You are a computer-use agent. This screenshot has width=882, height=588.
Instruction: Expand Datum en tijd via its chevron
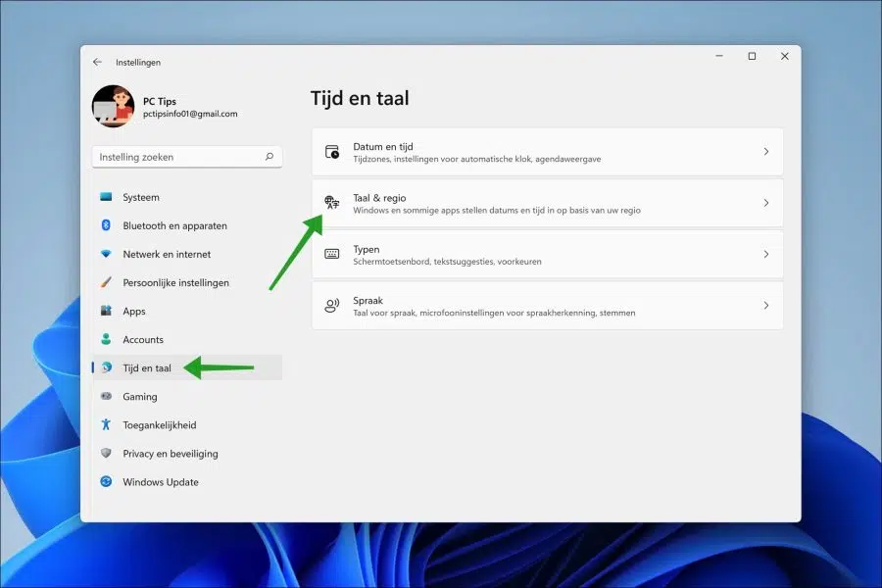766,151
